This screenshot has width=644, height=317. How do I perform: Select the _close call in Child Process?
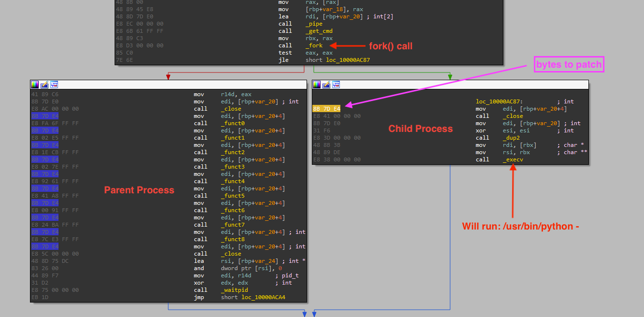[511, 115]
